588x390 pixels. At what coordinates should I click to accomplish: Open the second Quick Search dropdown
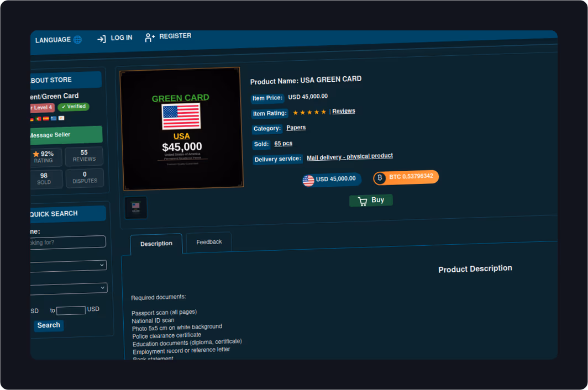(70, 288)
